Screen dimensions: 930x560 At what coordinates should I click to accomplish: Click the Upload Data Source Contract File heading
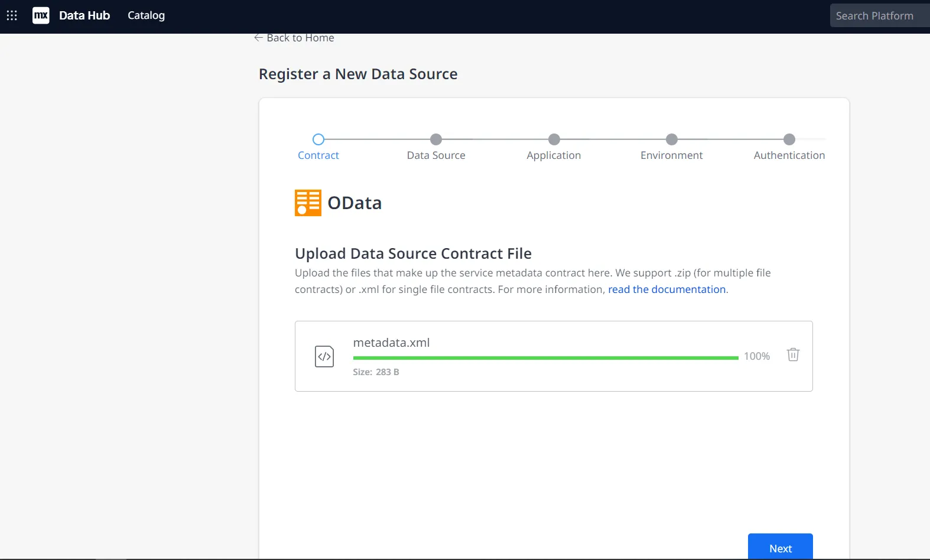413,253
